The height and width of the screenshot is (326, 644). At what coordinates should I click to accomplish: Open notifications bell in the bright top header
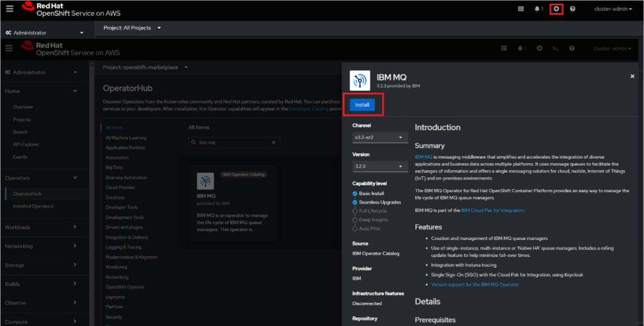538,9
